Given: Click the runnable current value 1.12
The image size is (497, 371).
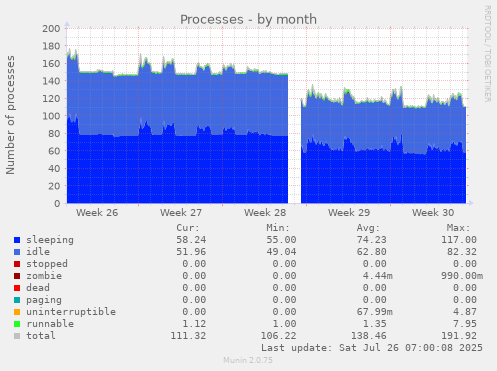Looking at the screenshot, I should (194, 324).
